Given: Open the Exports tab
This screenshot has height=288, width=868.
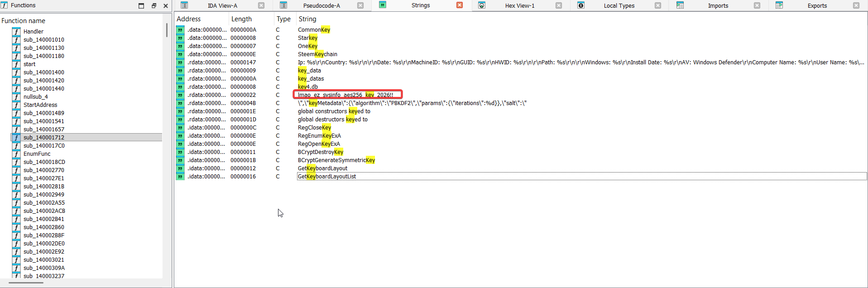Looking at the screenshot, I should [817, 5].
